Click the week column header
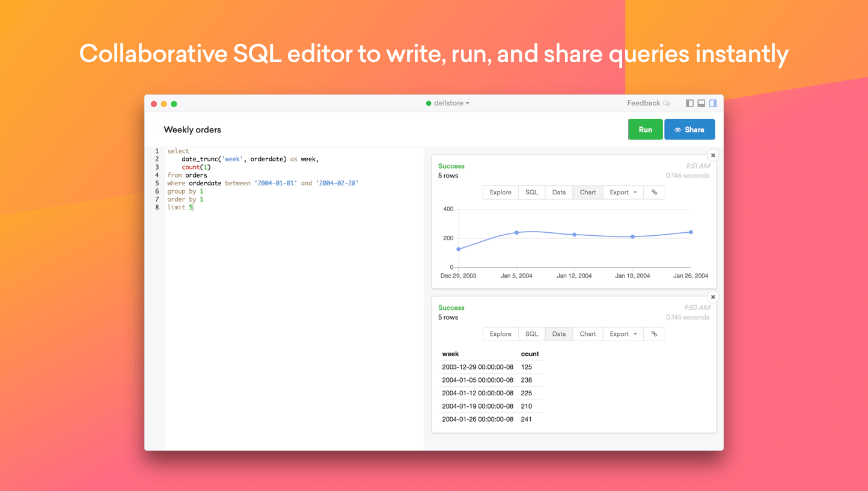 click(x=450, y=354)
